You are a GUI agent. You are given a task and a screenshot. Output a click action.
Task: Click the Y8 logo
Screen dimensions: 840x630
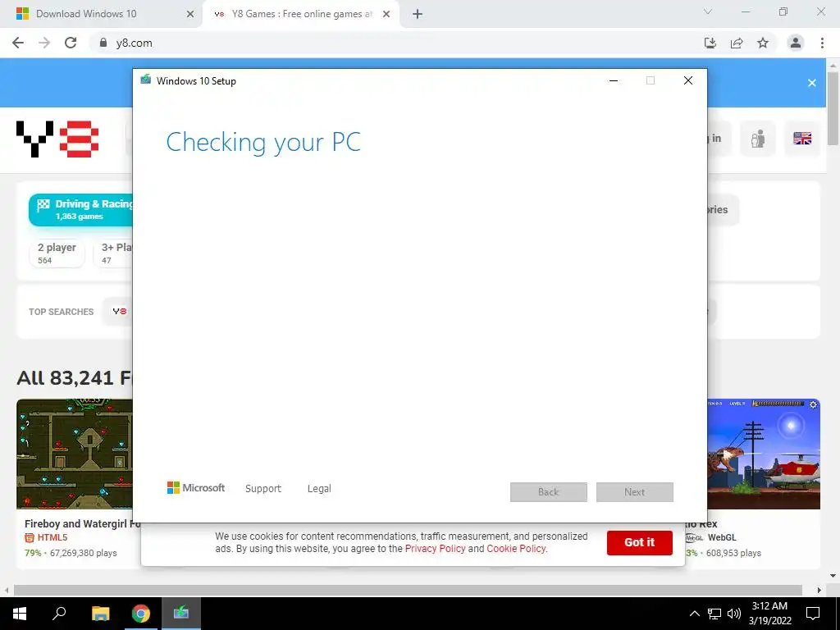click(x=57, y=139)
